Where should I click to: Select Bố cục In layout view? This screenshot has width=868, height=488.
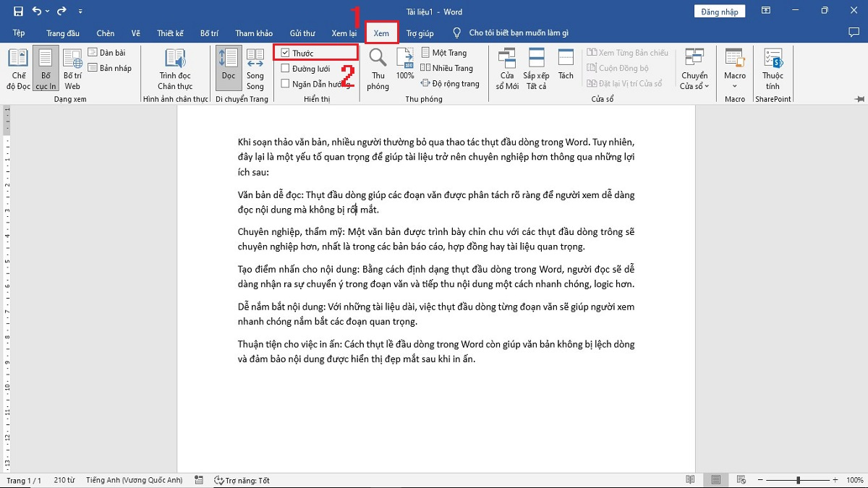point(46,69)
